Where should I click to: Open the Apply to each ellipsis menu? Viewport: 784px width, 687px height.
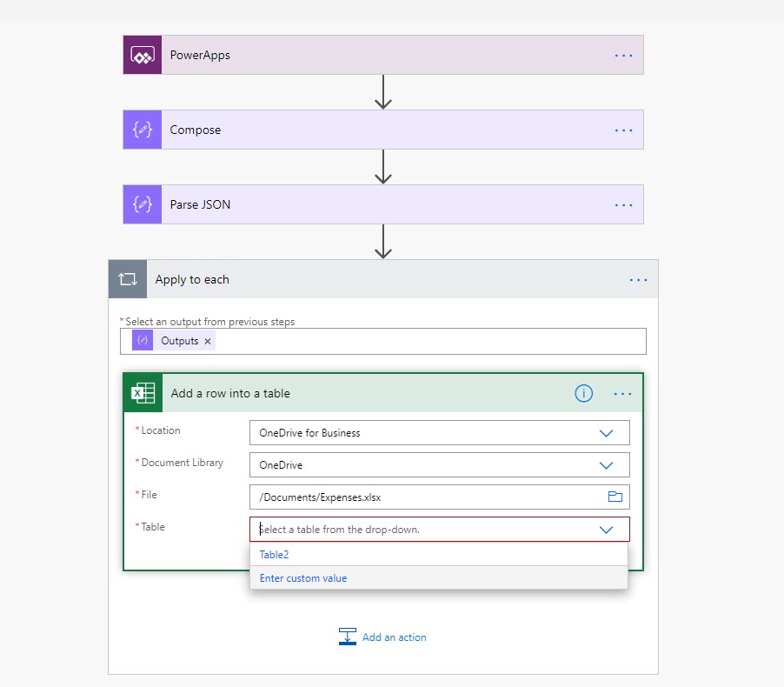(639, 279)
